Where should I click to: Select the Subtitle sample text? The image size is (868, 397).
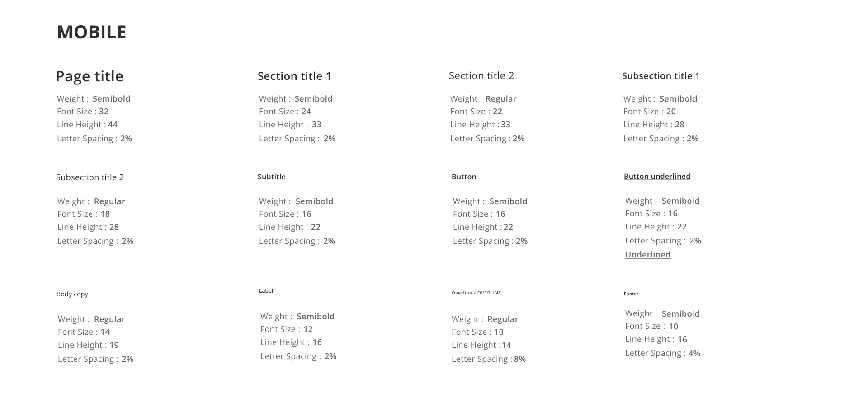click(272, 177)
